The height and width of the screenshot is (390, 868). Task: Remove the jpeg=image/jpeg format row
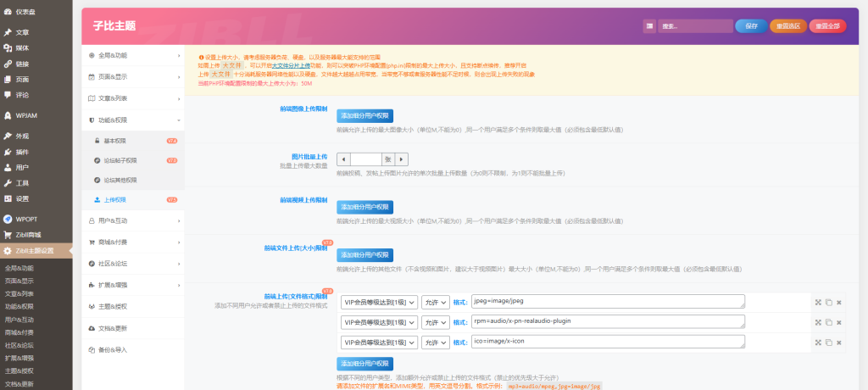pyautogui.click(x=838, y=302)
